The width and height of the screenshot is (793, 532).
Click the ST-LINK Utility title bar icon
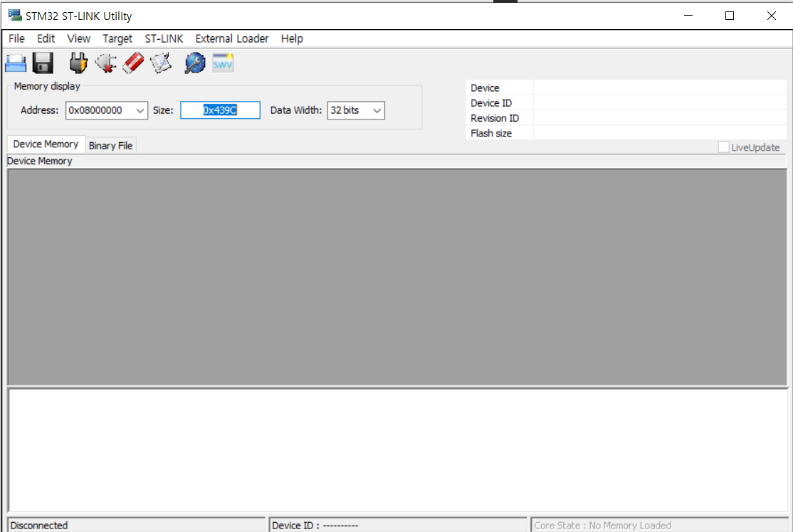point(15,16)
